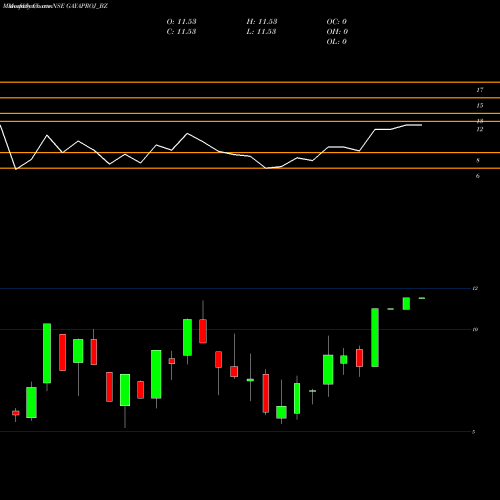The image size is (500, 500).
Task: Select the close value 'C: 11.53'
Action: point(181,32)
